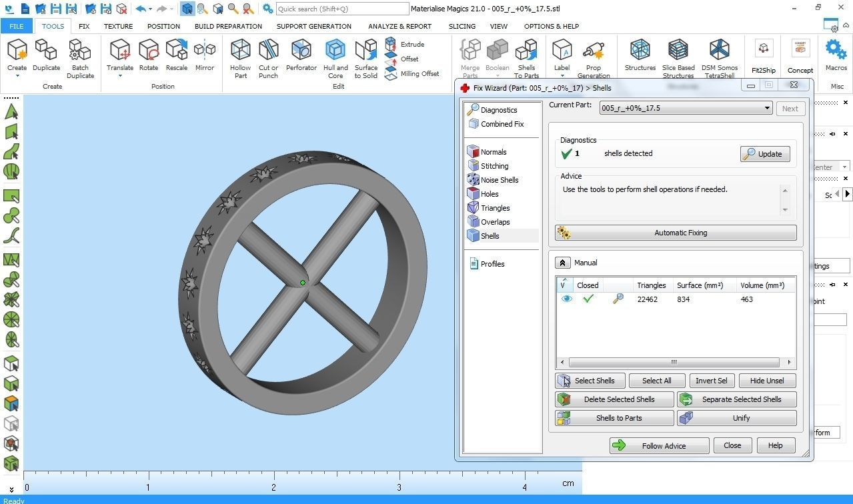Open the SUPPORT GENERATION tab
Image resolution: width=853 pixels, height=504 pixels.
coord(313,26)
